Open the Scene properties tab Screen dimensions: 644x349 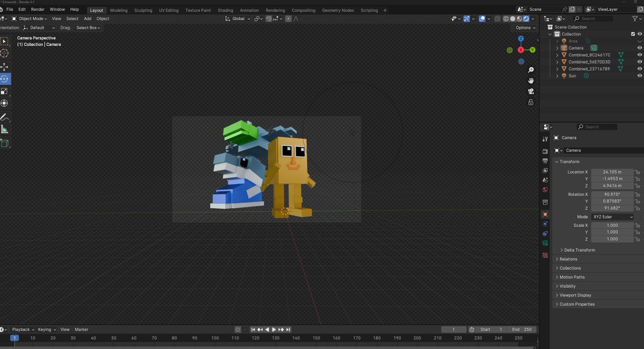tap(545, 180)
